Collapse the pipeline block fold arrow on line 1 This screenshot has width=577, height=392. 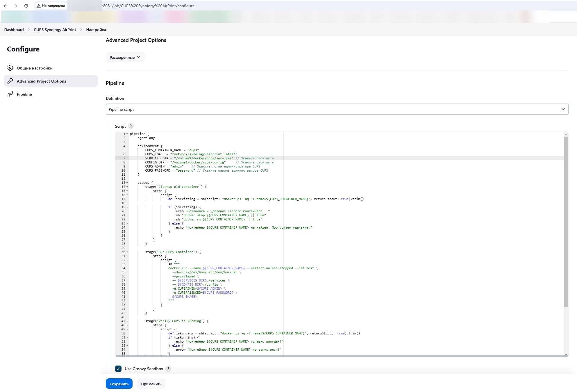pyautogui.click(x=127, y=134)
